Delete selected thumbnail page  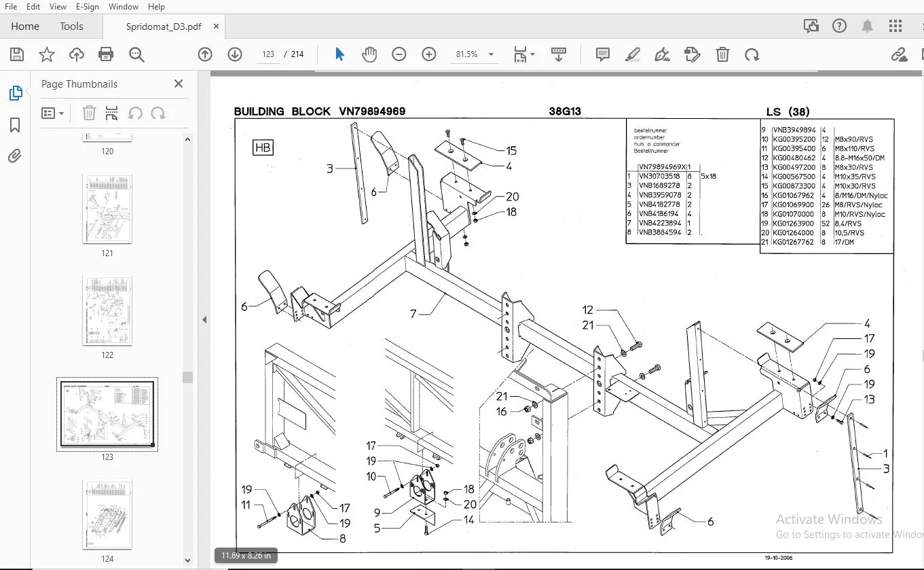[x=90, y=113]
